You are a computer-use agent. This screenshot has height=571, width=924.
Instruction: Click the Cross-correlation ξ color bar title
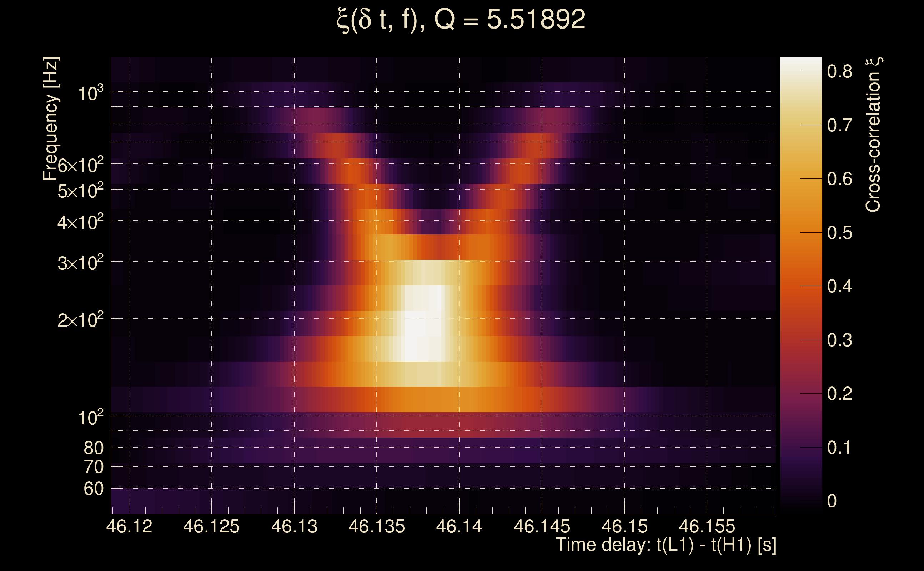(x=873, y=135)
